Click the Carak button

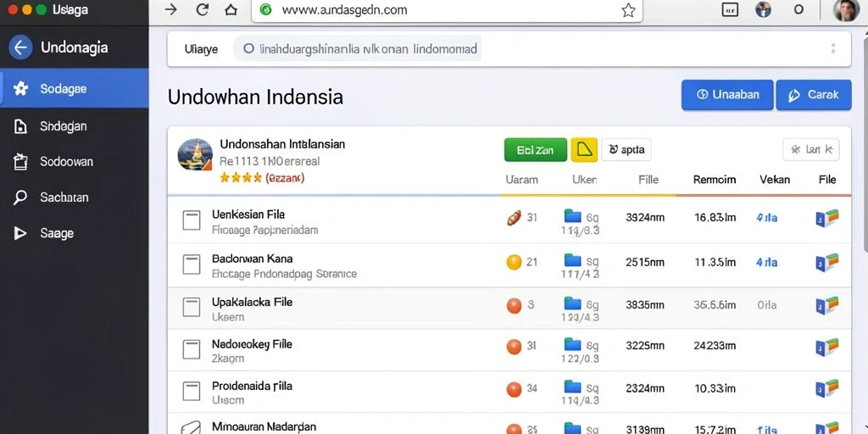[x=813, y=95]
